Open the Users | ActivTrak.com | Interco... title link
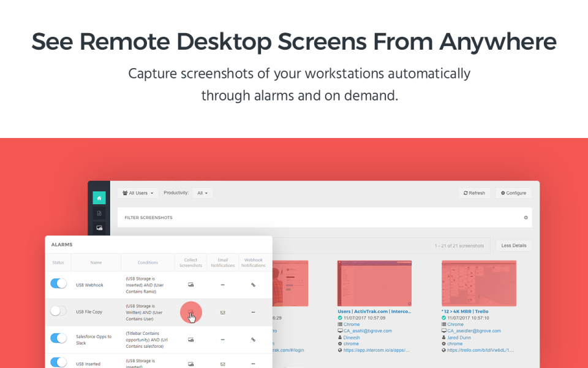The width and height of the screenshot is (588, 368). (374, 312)
